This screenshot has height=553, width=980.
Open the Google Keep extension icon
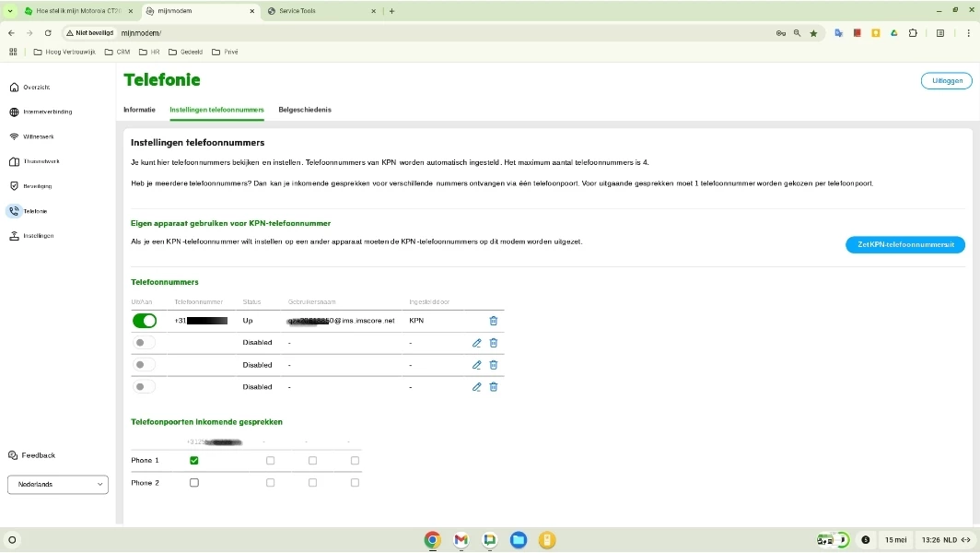click(876, 33)
